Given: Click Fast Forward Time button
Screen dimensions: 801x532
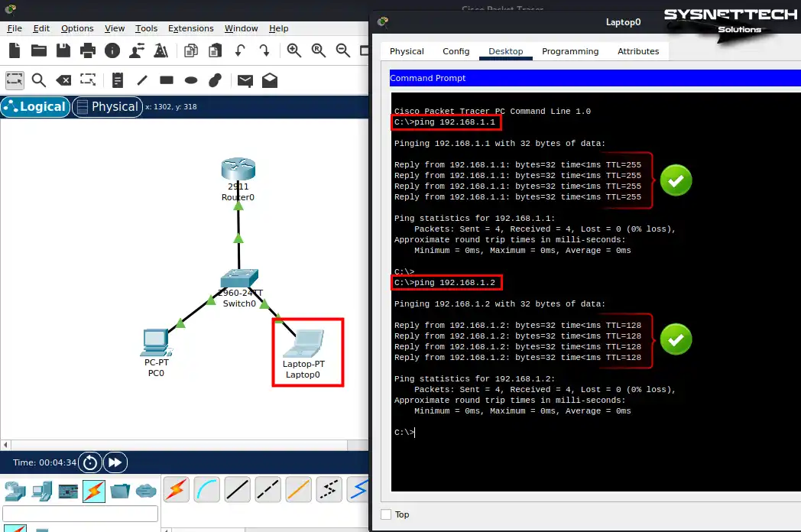Looking at the screenshot, I should [x=115, y=462].
